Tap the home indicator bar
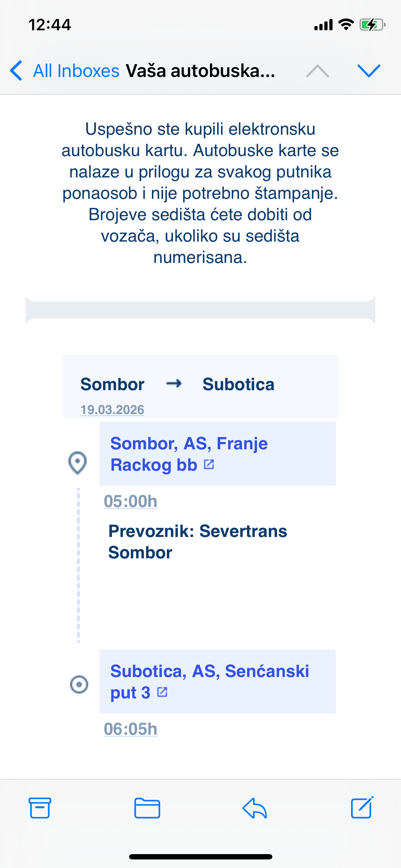 click(200, 857)
